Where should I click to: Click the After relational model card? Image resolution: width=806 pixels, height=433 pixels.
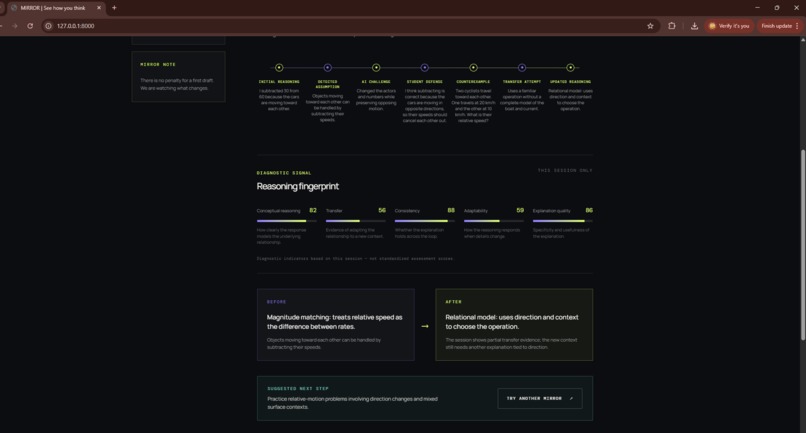[514, 324]
